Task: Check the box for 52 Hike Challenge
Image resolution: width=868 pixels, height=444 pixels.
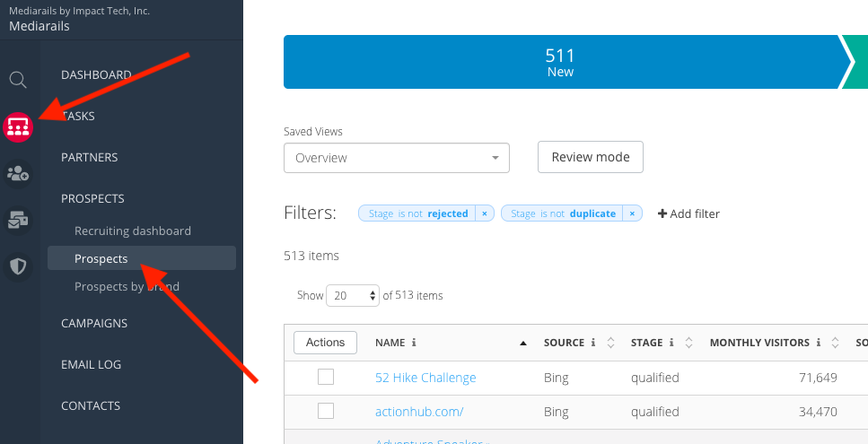Action: [326, 377]
